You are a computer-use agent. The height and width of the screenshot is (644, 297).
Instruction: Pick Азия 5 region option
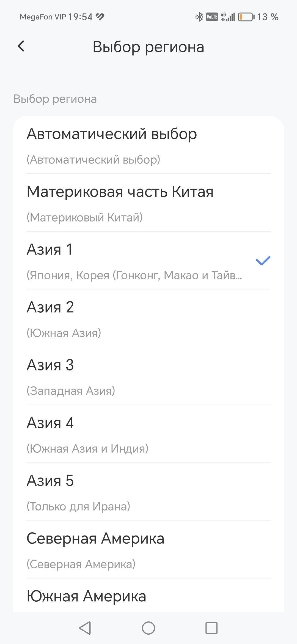148,492
